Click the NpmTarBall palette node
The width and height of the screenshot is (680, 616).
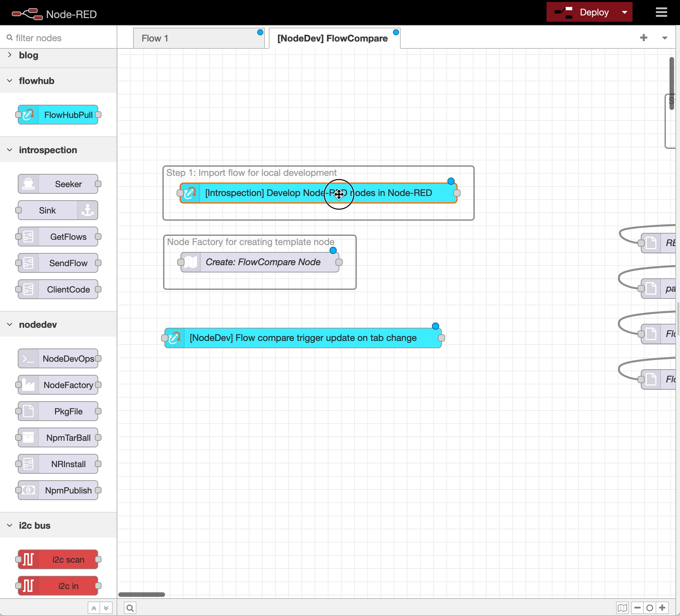58,437
